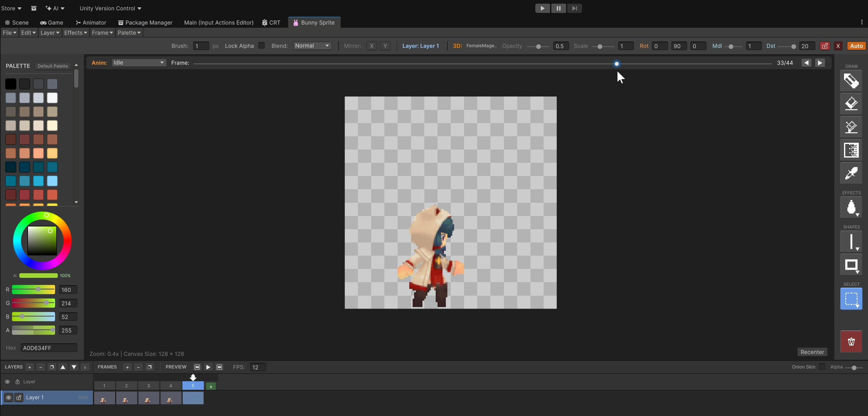Select the Eraser tool
Image resolution: width=868 pixels, height=416 pixels.
coord(851,104)
